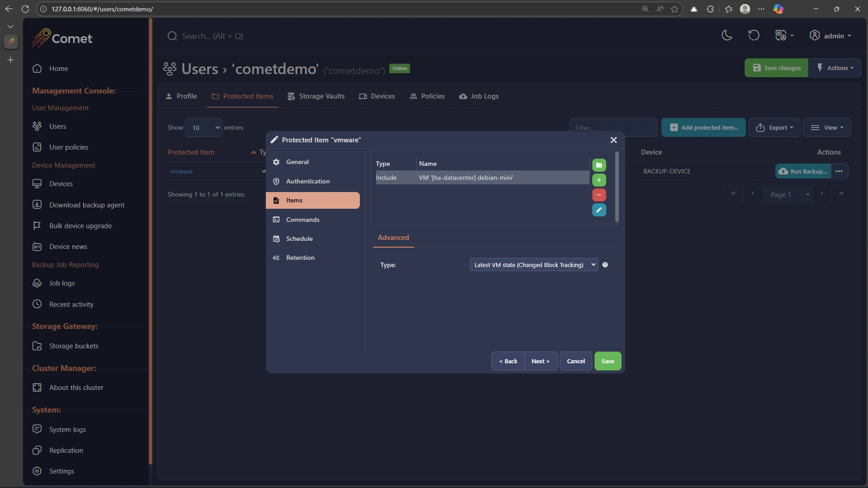Click the Next button in dialog

[x=541, y=361]
